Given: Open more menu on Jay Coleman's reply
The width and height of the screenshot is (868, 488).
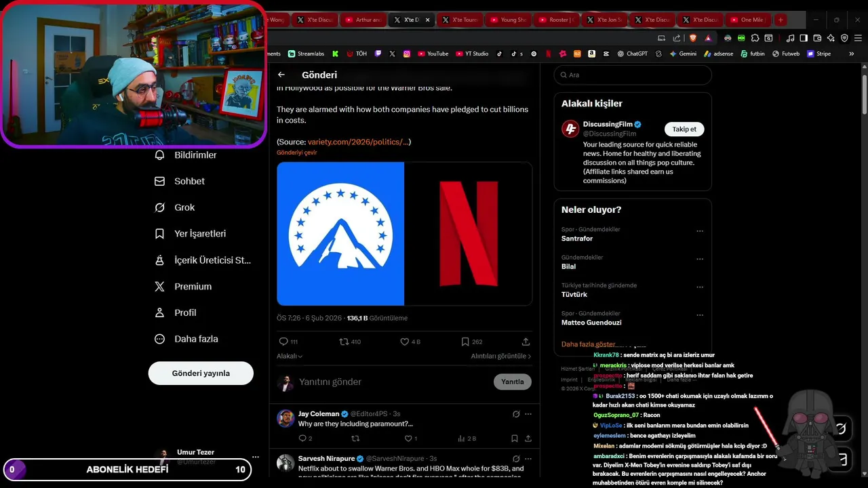Looking at the screenshot, I should (528, 413).
